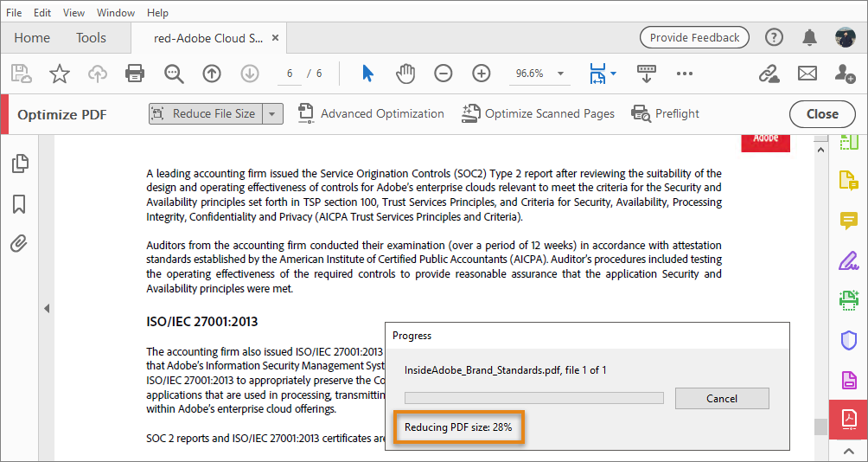The image size is (868, 462).
Task: Collapse the left navigation pane arrow
Action: [47, 309]
